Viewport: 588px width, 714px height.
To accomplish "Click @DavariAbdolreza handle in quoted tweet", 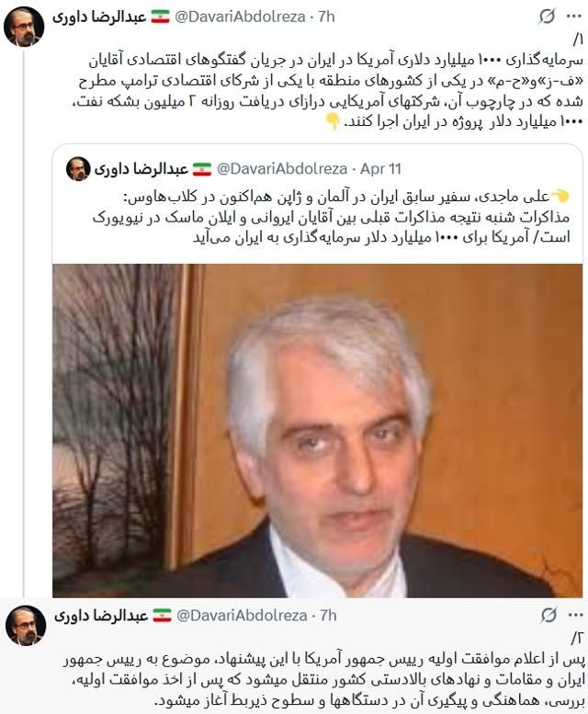I will [x=282, y=169].
